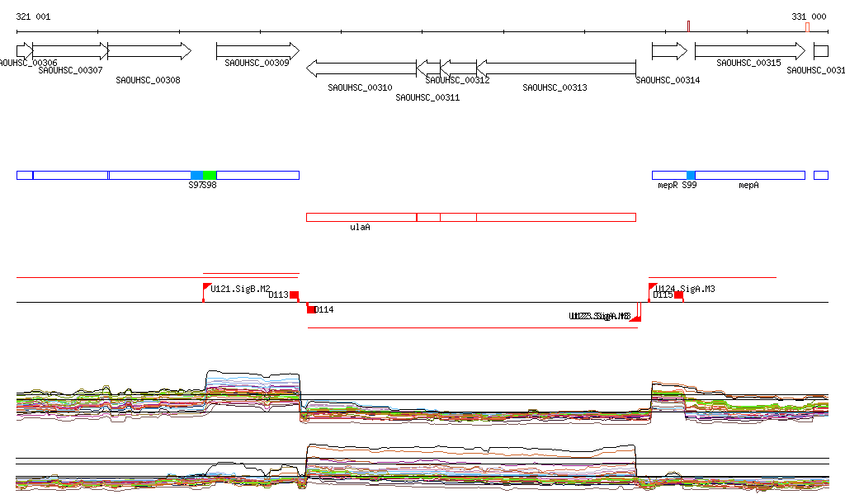Click the D114 red terminator marker
This screenshot has width=845, height=504.
coord(311,309)
